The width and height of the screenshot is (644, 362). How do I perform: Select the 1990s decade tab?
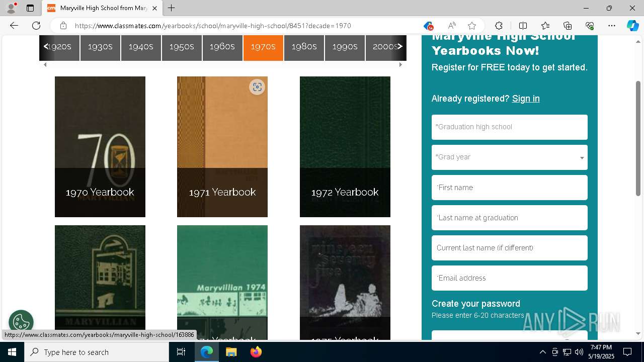(345, 46)
